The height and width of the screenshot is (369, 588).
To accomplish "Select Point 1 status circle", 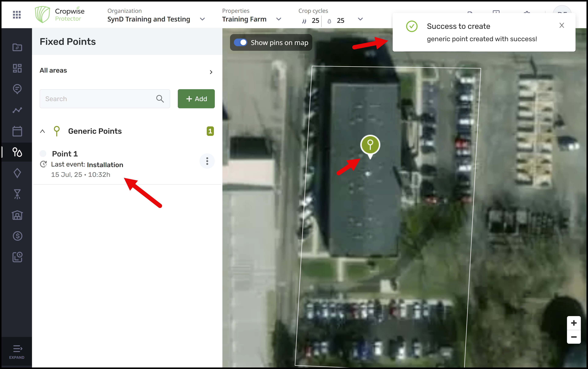I will [x=43, y=154].
